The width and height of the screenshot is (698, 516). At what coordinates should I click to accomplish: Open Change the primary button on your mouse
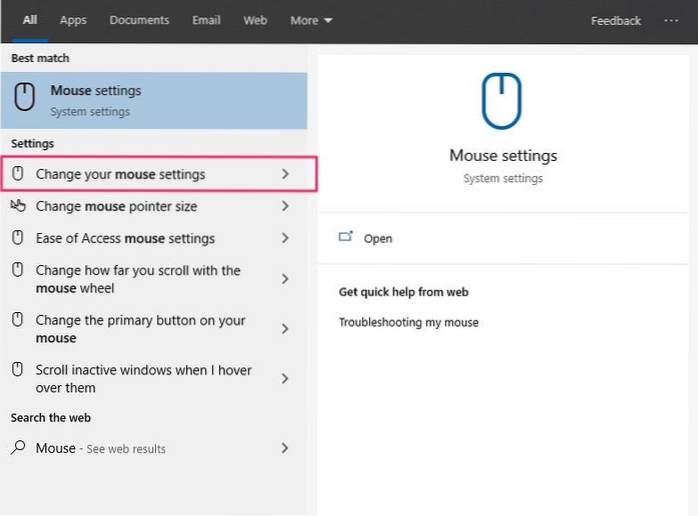140,329
